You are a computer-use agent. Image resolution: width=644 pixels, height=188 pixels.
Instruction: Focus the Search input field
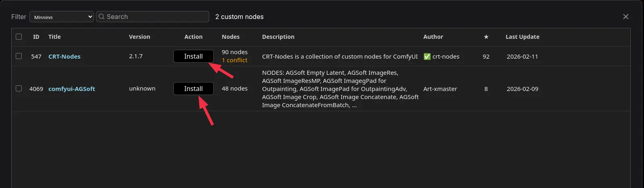click(x=155, y=17)
